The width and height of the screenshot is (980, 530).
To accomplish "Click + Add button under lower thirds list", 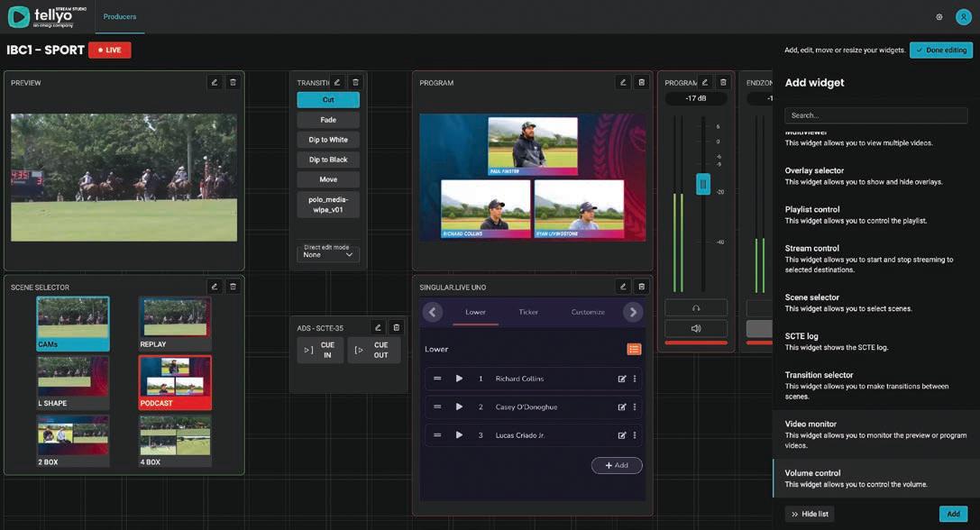I will [x=617, y=465].
